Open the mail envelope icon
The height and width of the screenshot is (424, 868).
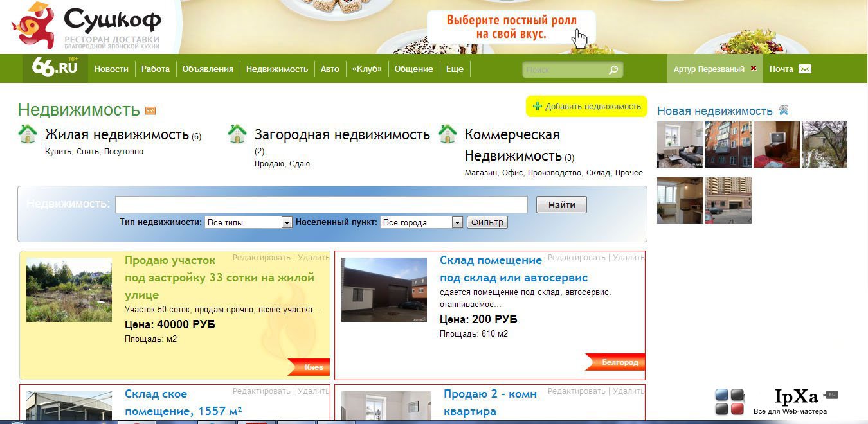click(x=805, y=69)
